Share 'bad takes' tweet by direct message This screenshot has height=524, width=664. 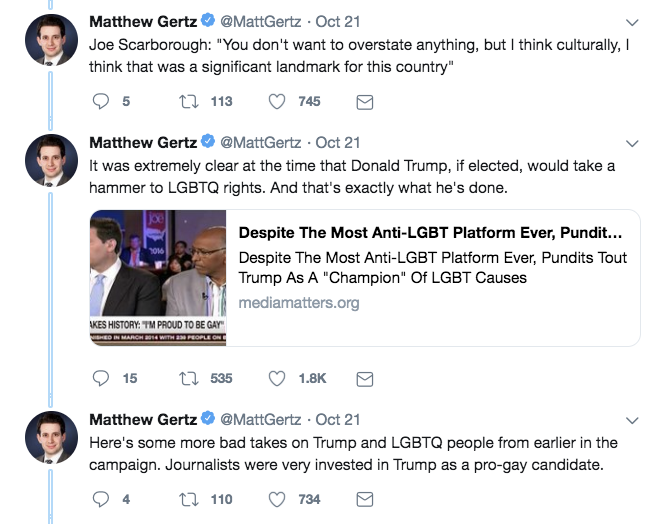pos(365,499)
